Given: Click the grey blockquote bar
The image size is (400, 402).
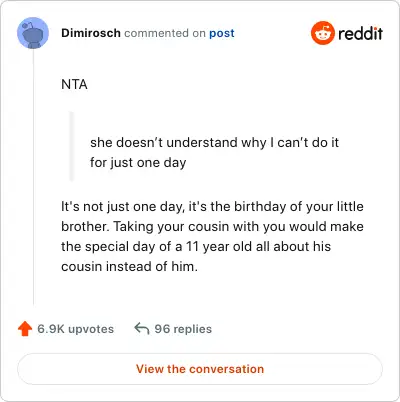Looking at the screenshot, I should tap(71, 146).
